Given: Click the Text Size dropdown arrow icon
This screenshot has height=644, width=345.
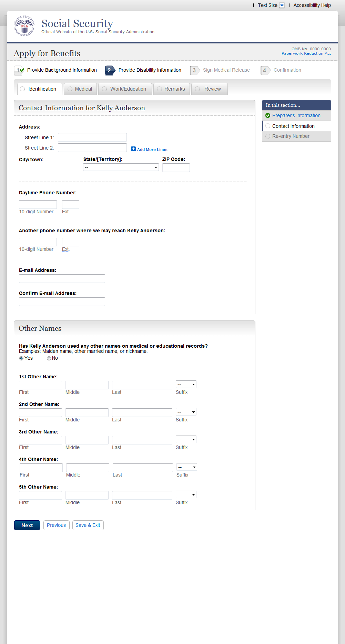Looking at the screenshot, I should (282, 5).
